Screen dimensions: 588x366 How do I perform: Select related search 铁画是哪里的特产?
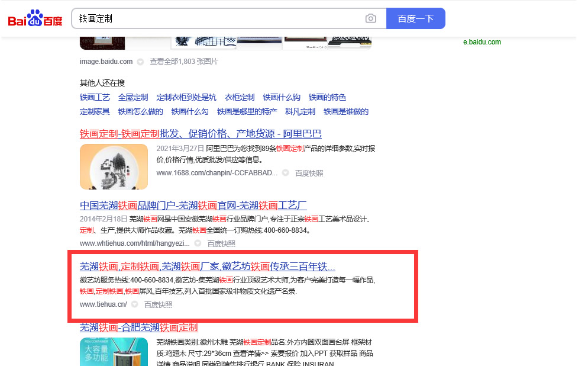pos(247,111)
